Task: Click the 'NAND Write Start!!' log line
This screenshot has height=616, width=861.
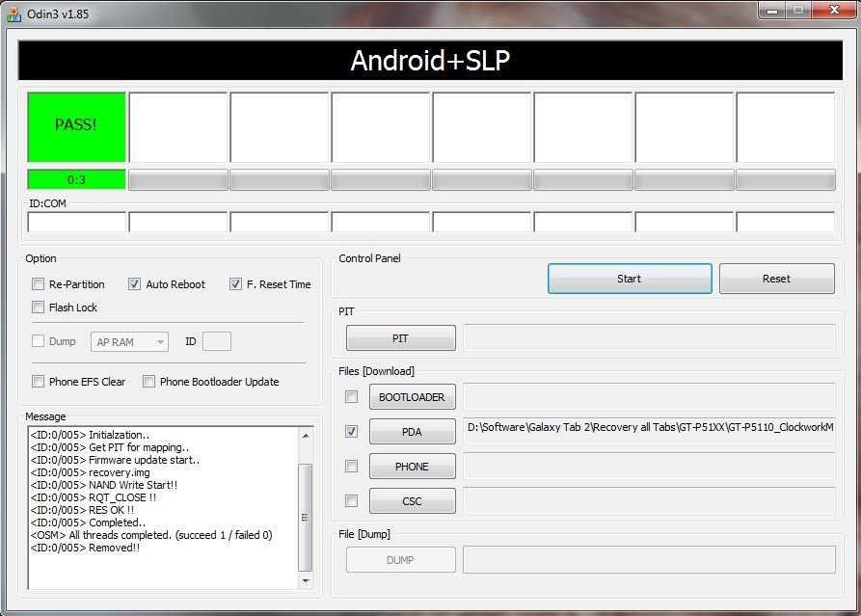Action: click(104, 485)
